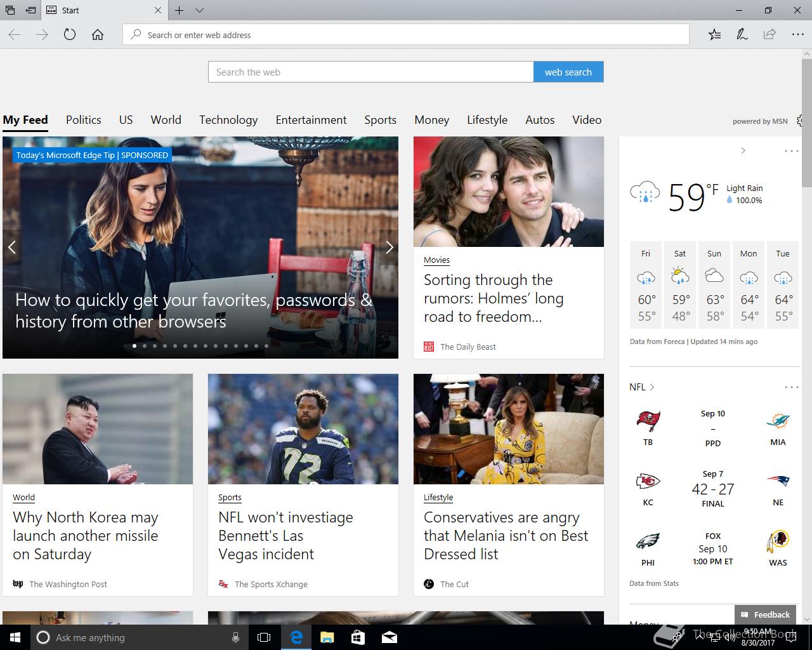Image resolution: width=812 pixels, height=650 pixels.
Task: Switch to the Money tab
Action: 432,120
